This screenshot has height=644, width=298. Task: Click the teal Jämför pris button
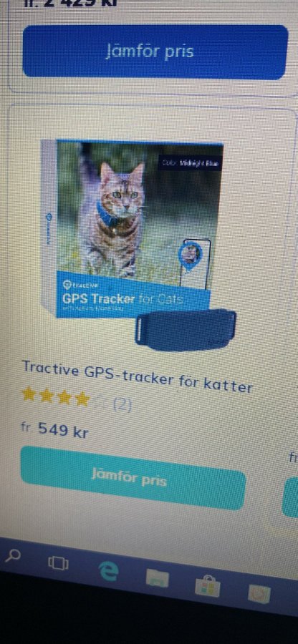pos(133,478)
